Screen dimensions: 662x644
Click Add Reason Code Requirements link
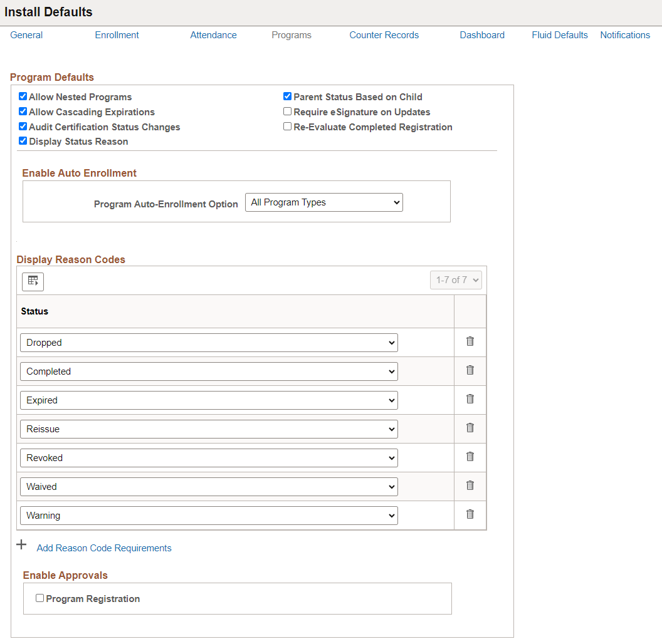click(104, 548)
